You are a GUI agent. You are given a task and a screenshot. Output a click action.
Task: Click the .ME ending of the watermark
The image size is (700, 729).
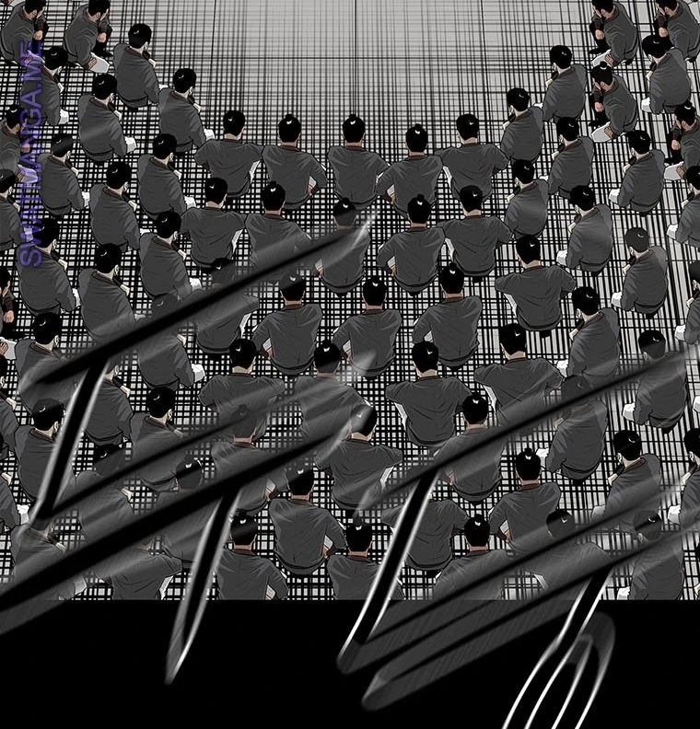[35, 55]
